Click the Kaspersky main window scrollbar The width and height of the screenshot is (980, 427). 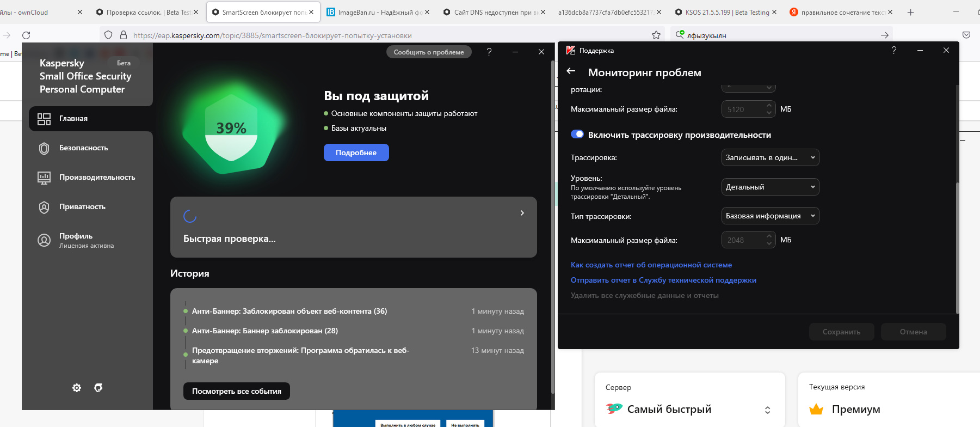[552, 226]
